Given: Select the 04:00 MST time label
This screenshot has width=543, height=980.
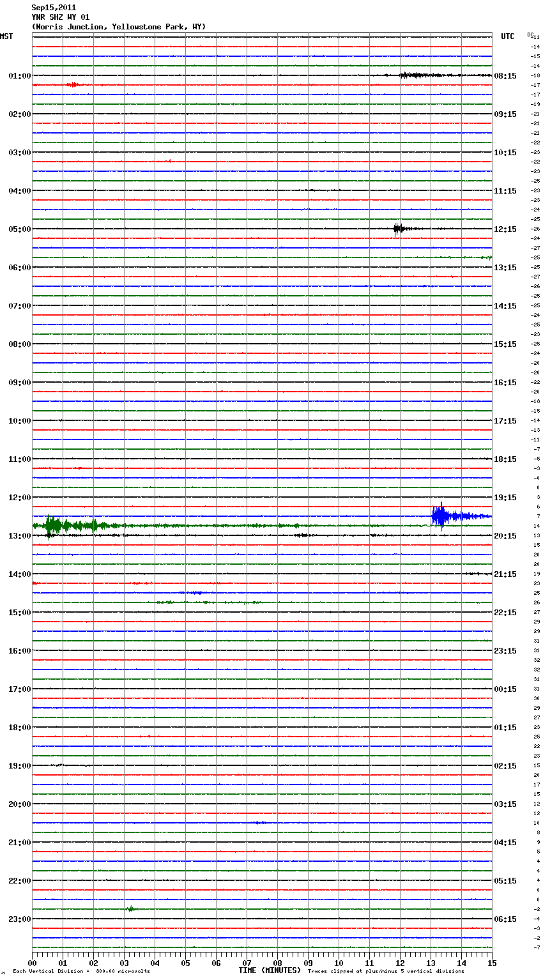Looking at the screenshot, I should pyautogui.click(x=20, y=191).
